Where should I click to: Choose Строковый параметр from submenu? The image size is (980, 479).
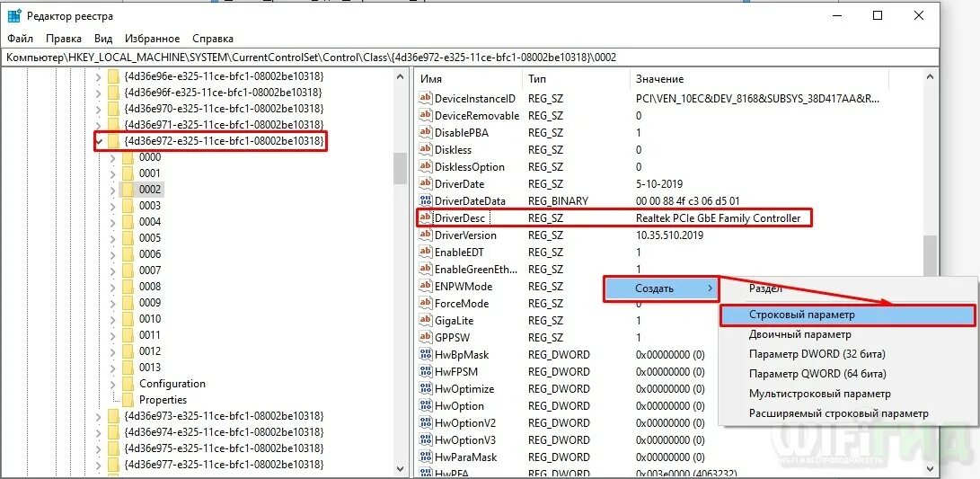(x=847, y=315)
